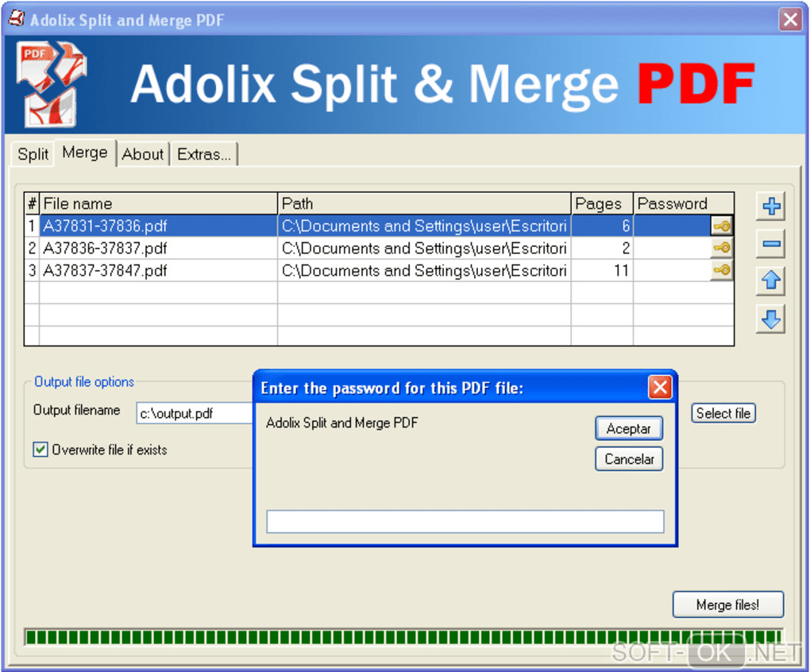Click the Output file options group label

coord(84,382)
